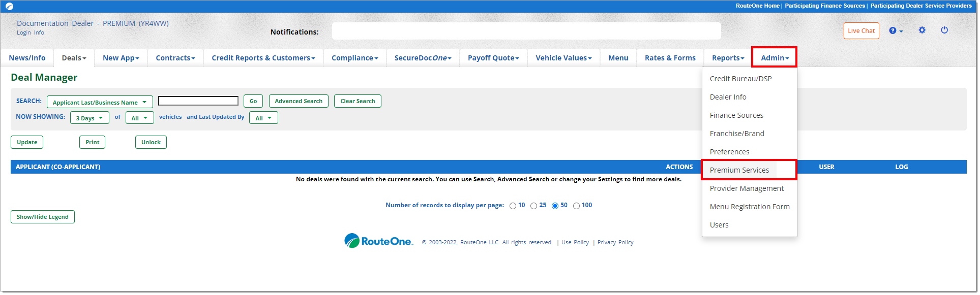Open the vehicles All dropdown
The height and width of the screenshot is (295, 980).
[x=139, y=118]
